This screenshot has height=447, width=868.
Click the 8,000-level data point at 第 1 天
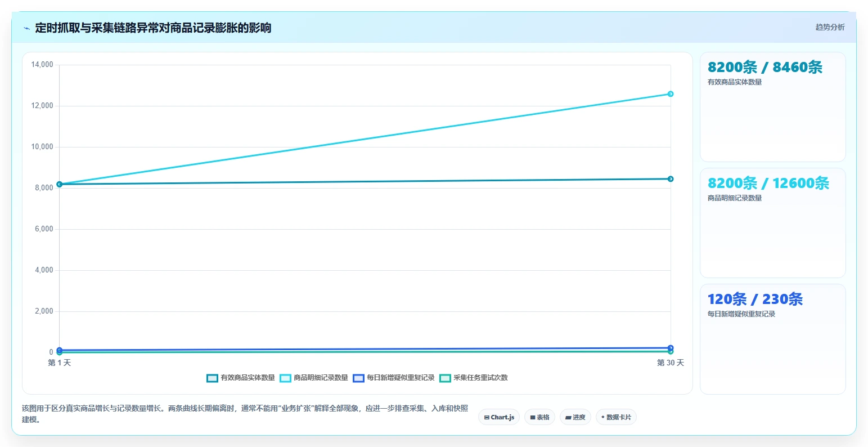point(59,184)
